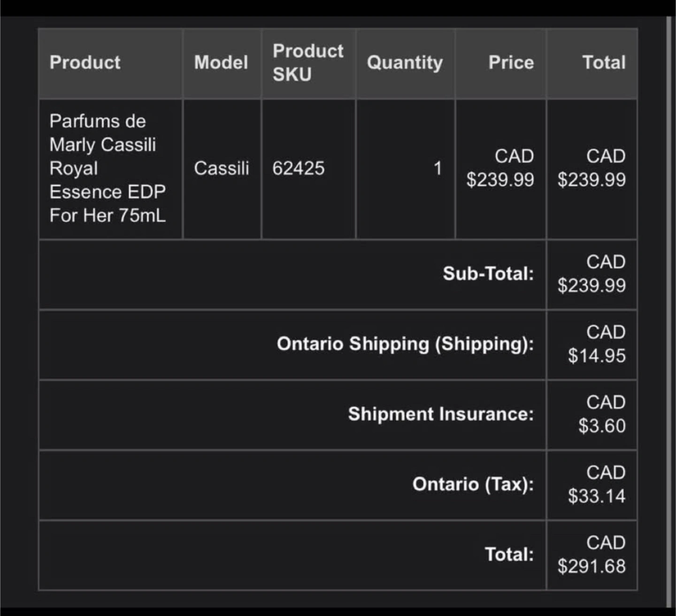Select the CAD $3.60 insurance amount

[x=602, y=414]
